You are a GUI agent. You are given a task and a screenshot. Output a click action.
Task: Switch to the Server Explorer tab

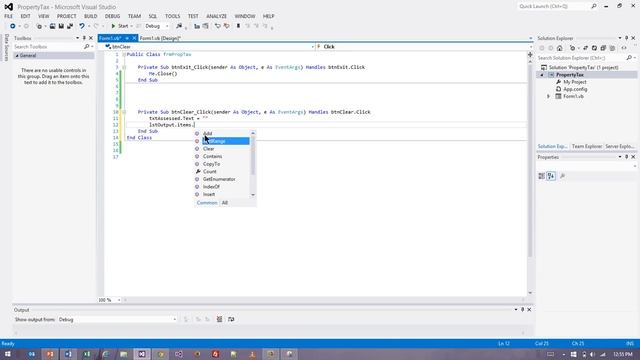[620, 147]
